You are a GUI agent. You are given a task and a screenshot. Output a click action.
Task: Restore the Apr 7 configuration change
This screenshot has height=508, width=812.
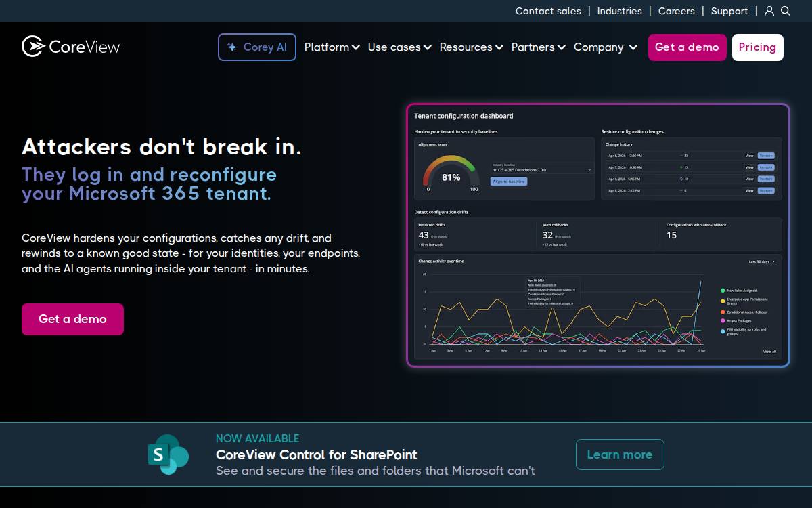click(766, 167)
